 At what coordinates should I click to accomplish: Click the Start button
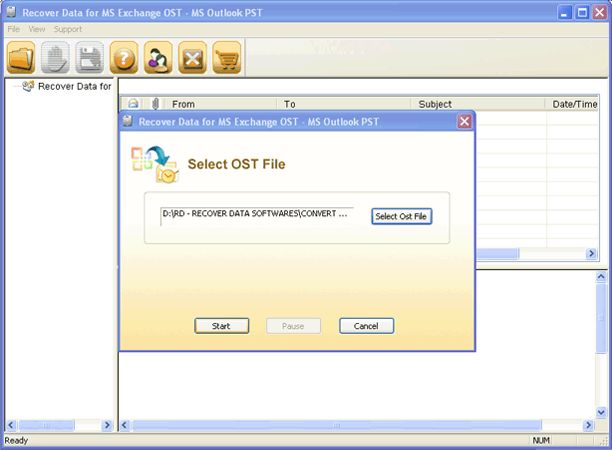(x=221, y=326)
